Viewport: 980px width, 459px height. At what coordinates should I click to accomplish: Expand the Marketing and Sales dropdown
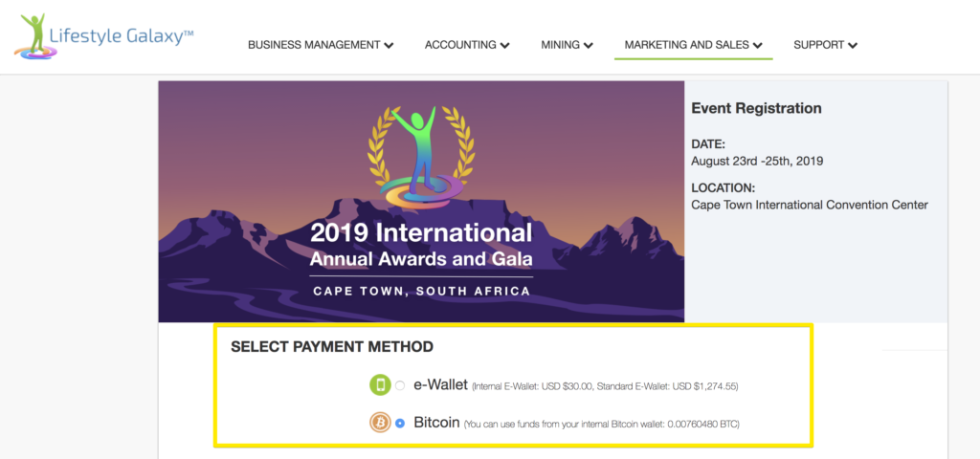tap(694, 45)
